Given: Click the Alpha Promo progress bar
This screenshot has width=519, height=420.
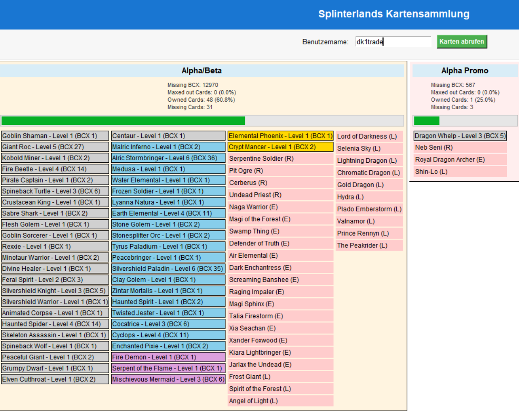Looking at the screenshot, I should 465,121.
